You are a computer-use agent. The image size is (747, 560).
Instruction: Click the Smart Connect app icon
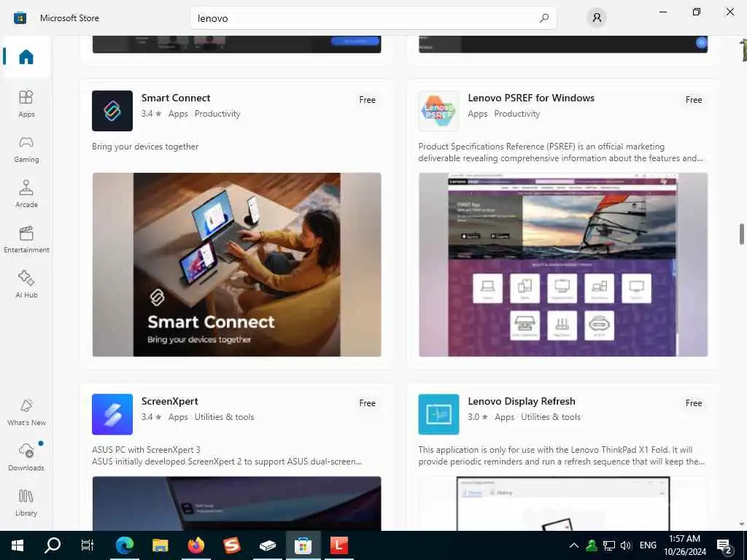click(112, 111)
